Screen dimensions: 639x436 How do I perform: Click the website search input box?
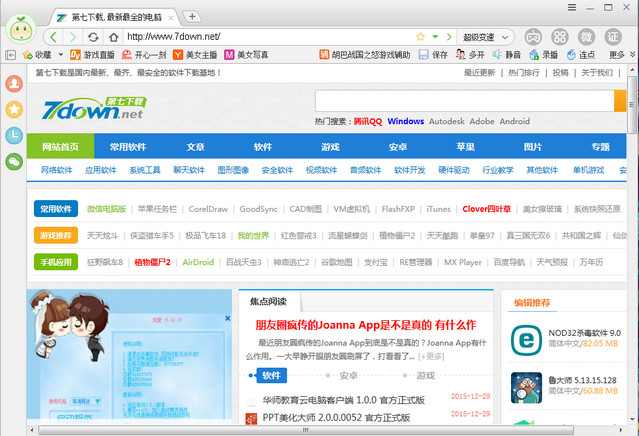point(462,100)
